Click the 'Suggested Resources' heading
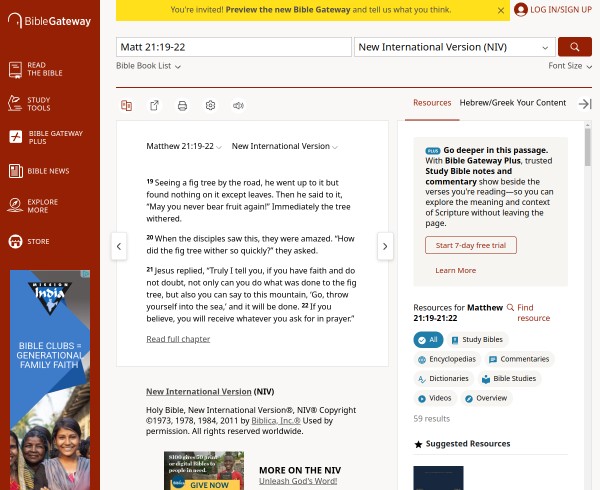Viewport: 600px width, 490px height. click(468, 444)
